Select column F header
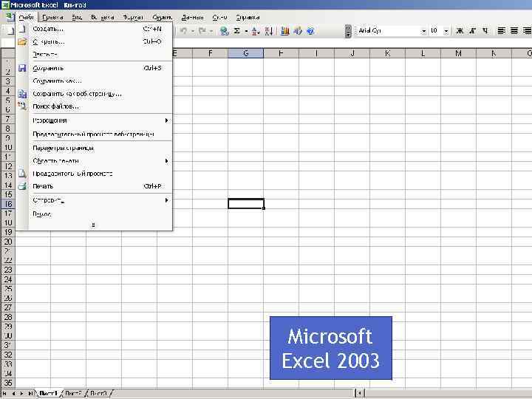Screen dimensions: 532x399 coord(211,53)
